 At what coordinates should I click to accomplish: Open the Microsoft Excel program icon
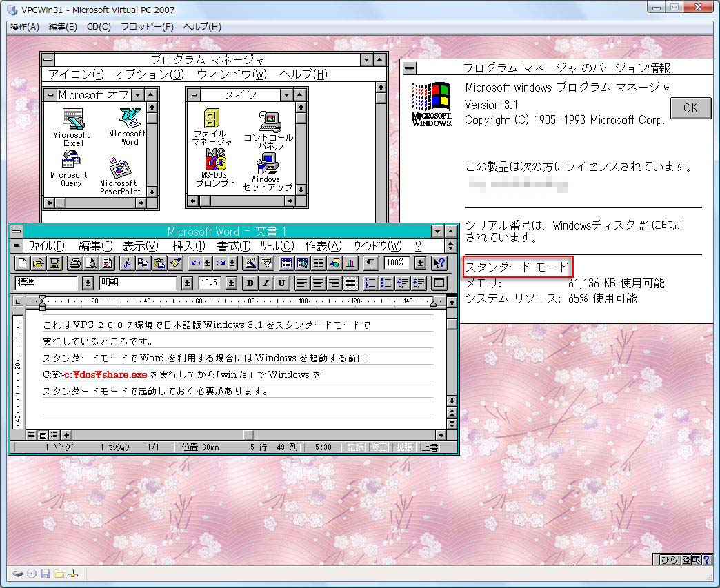coord(72,127)
